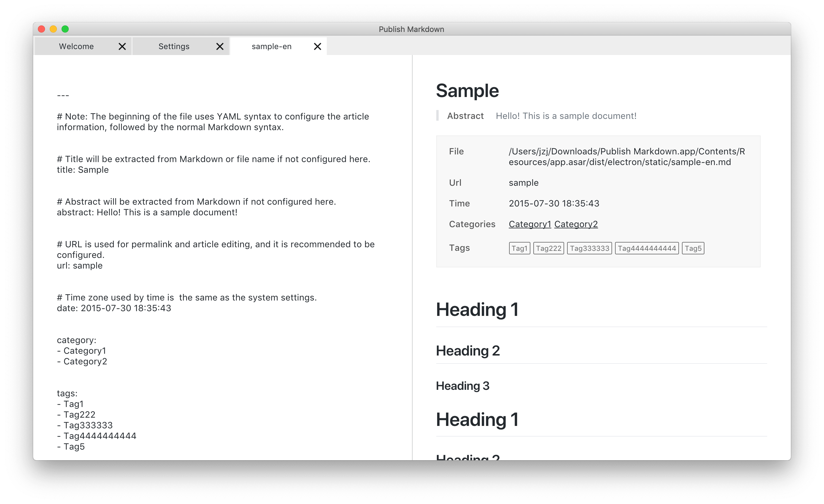Click the Tag5 tag
This screenshot has height=504, width=824.
(x=693, y=248)
